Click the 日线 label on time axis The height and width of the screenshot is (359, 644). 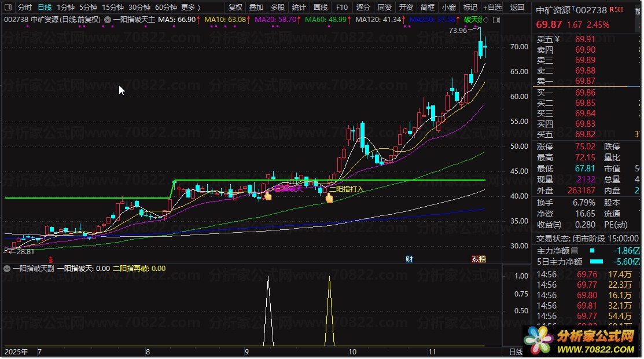[x=516, y=351]
